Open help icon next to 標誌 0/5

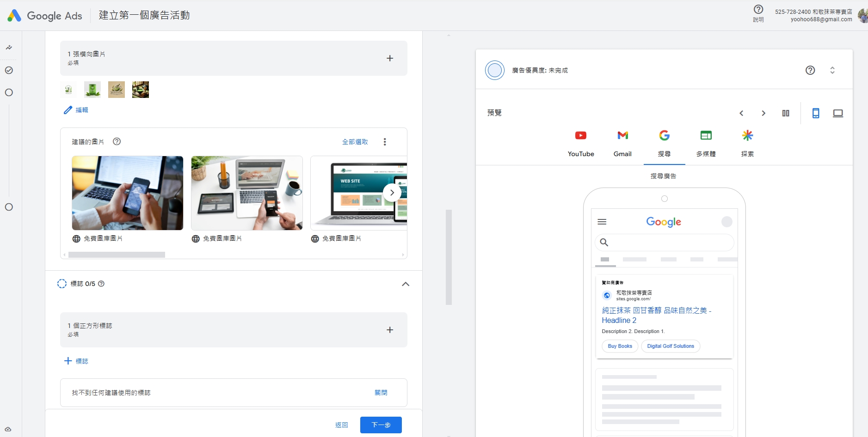click(x=101, y=284)
